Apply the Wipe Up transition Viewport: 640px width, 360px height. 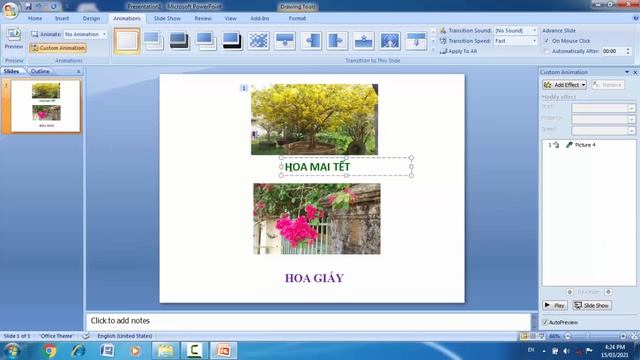(363, 41)
